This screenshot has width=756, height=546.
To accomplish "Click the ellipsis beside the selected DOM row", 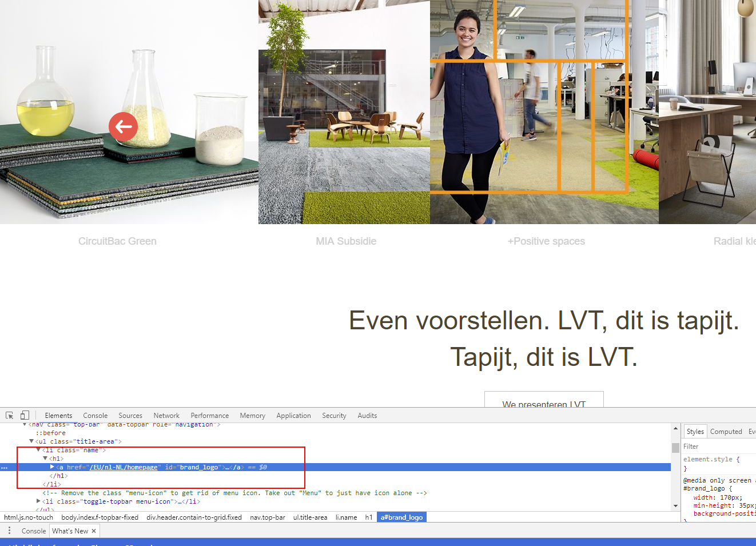I will pos(5,468).
